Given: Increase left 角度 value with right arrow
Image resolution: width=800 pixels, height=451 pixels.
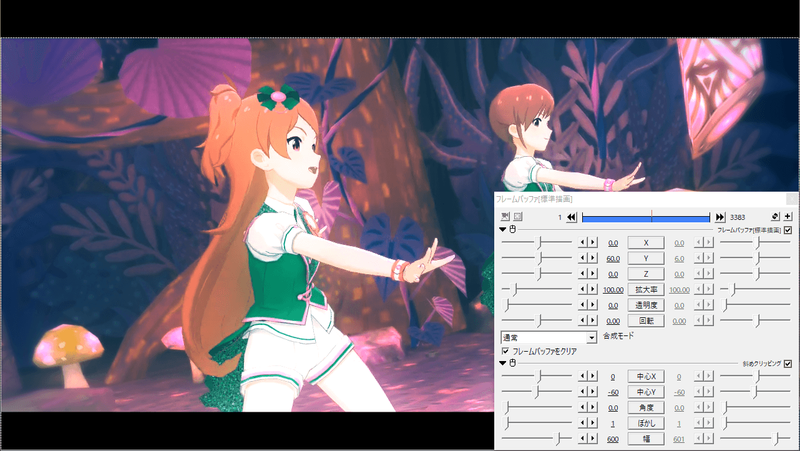Looking at the screenshot, I should point(593,408).
